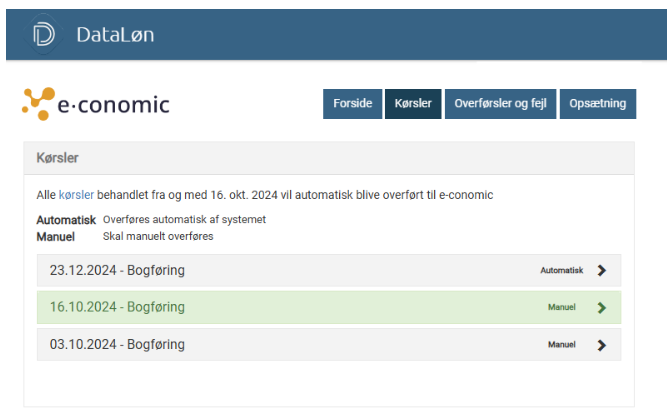
Task: Click the 23.12.2024 - Bogføring entry text
Action: pos(117,270)
